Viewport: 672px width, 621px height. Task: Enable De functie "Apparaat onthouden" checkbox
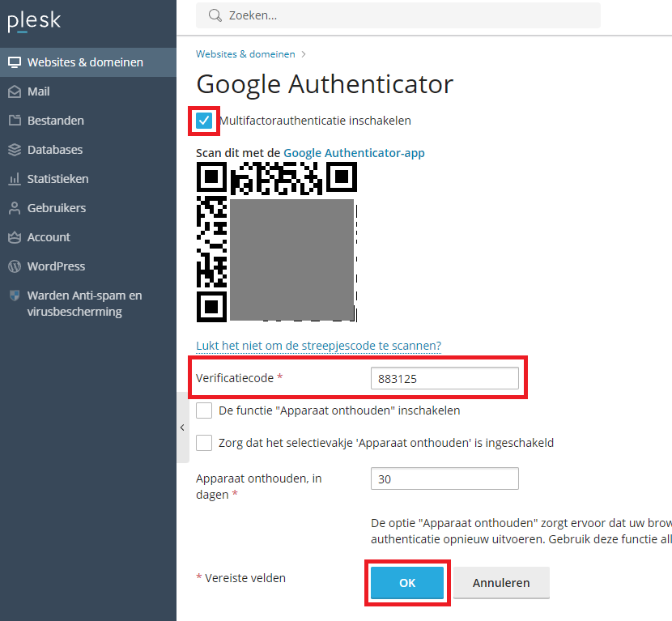(x=204, y=410)
